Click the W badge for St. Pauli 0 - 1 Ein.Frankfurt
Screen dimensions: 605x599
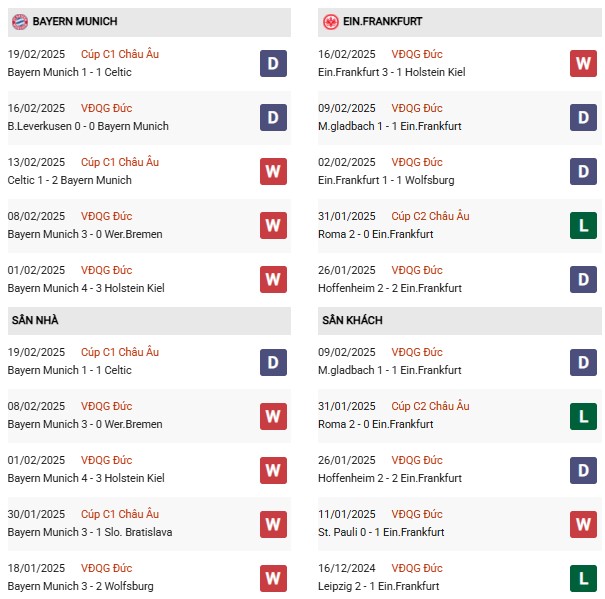pyautogui.click(x=584, y=524)
